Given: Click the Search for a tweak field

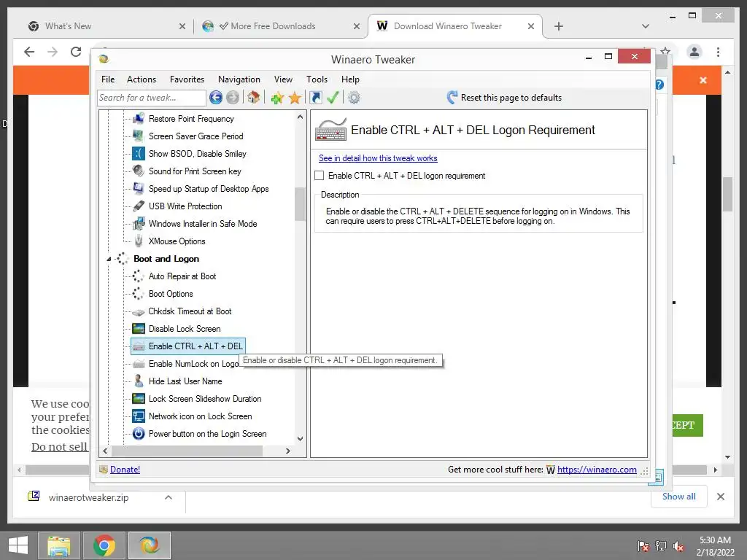Looking at the screenshot, I should coord(152,98).
